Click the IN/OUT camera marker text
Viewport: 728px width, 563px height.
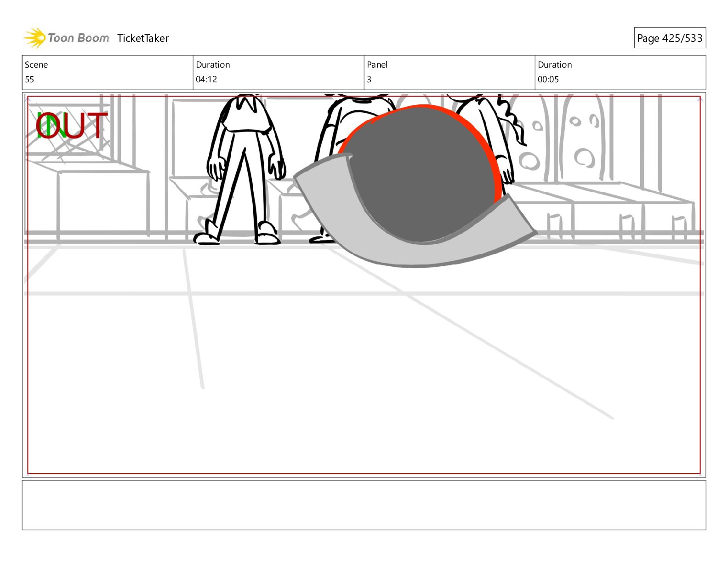point(72,126)
